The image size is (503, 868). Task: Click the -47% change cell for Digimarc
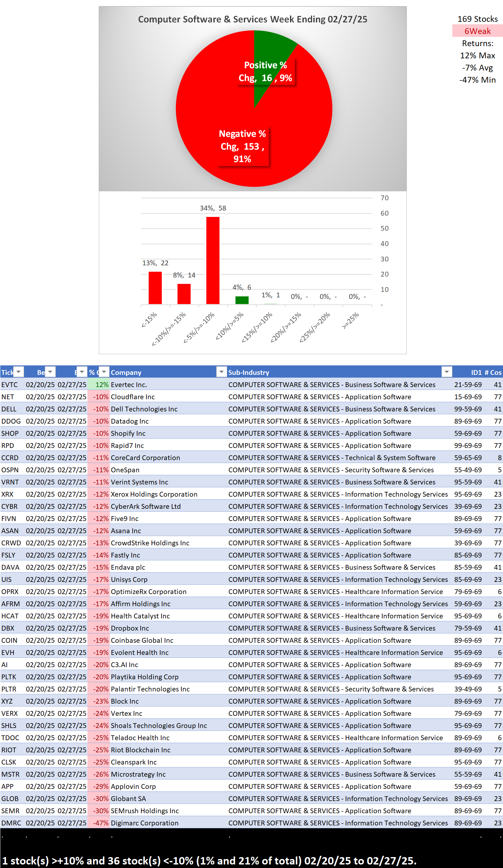[99, 823]
